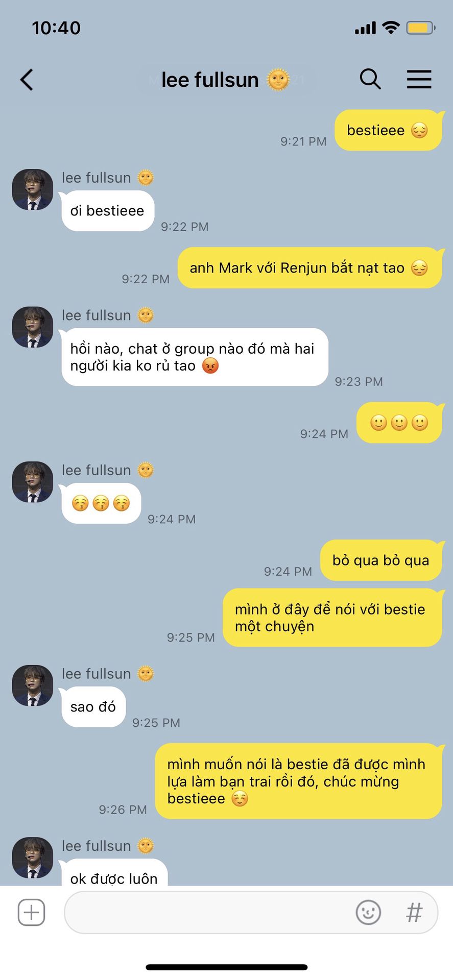Image resolution: width=453 pixels, height=980 pixels.
Task: Tap avatar next to the 'sao đó' message
Action: (33, 685)
